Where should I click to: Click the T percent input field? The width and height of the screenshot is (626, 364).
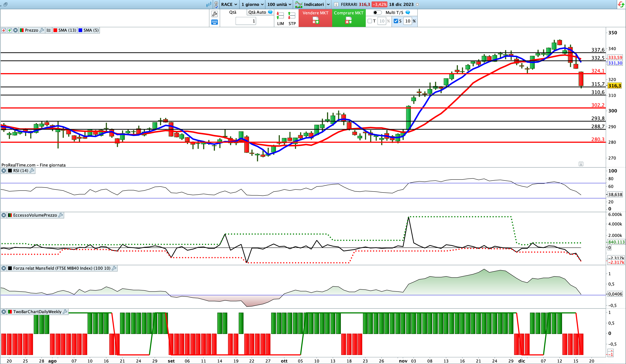tap(382, 21)
